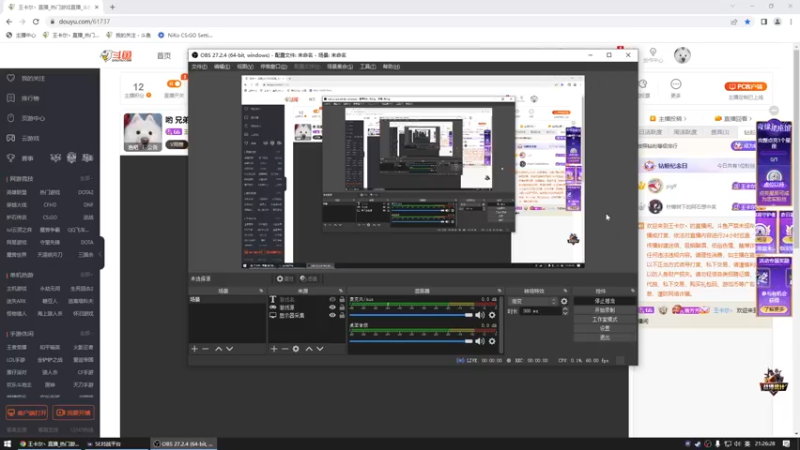The height and width of the screenshot is (450, 800).
Task: Move the scene up in OBS
Action: pos(218,349)
